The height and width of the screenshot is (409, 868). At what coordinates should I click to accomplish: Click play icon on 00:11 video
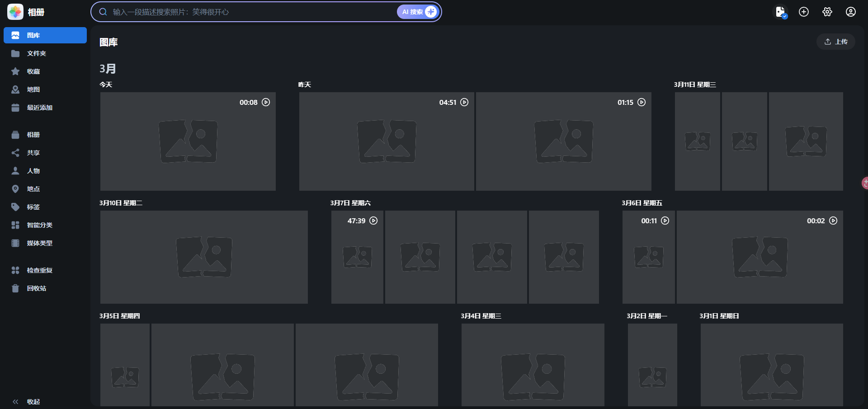tap(665, 221)
